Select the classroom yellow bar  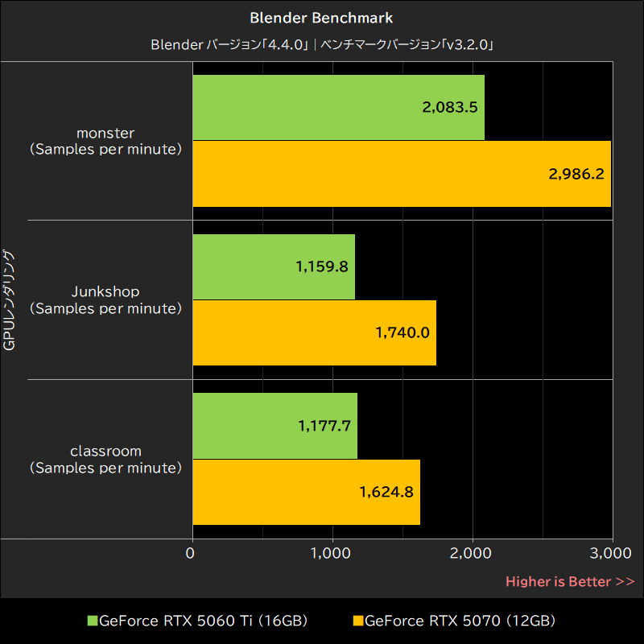304,492
